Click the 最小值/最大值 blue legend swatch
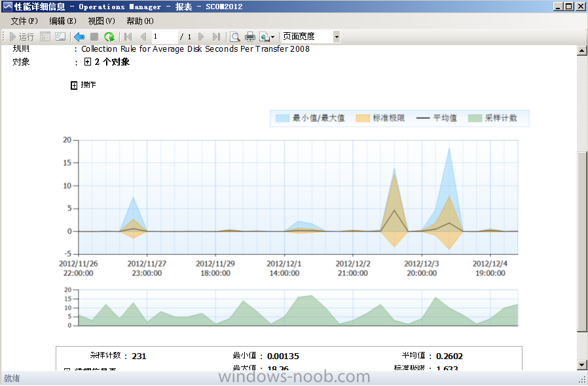The image size is (588, 386). click(x=282, y=118)
